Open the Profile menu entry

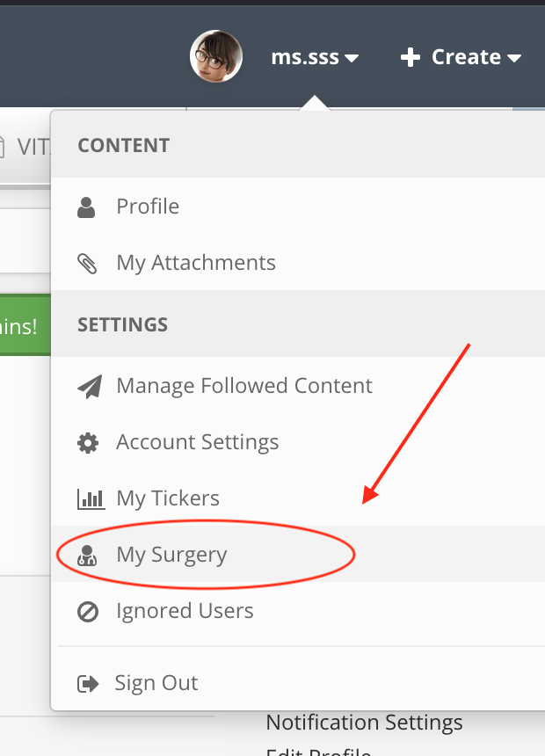(298, 207)
